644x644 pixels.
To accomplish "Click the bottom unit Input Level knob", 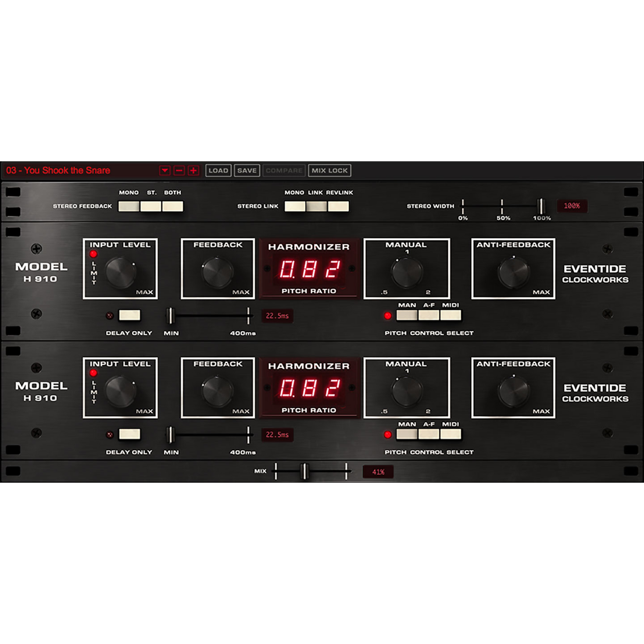I will (x=121, y=391).
